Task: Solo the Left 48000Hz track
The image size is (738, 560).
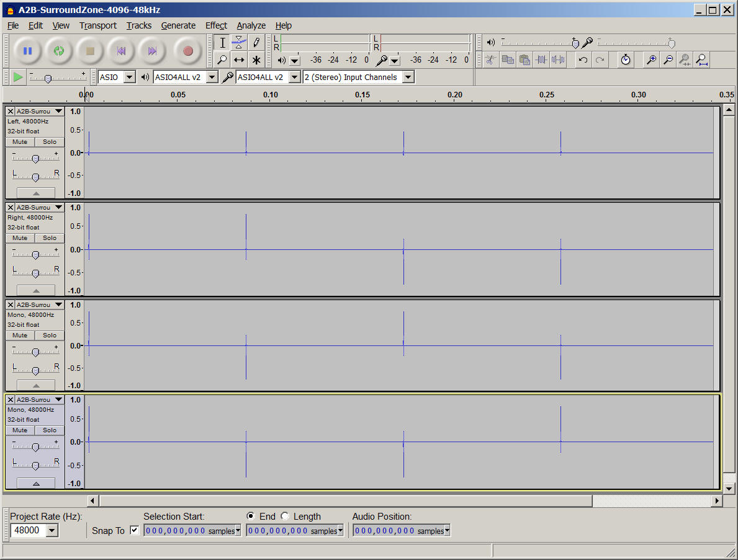Action: tap(50, 142)
